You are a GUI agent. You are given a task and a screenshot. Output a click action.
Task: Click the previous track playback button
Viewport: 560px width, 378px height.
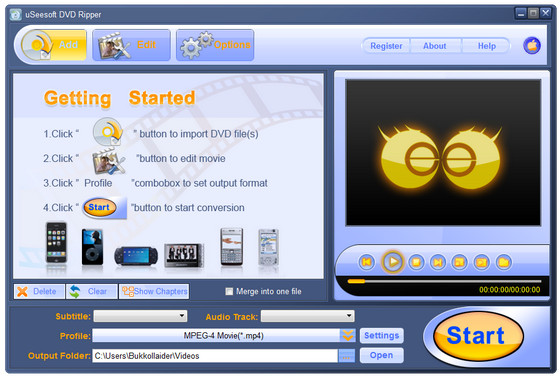pyautogui.click(x=366, y=262)
